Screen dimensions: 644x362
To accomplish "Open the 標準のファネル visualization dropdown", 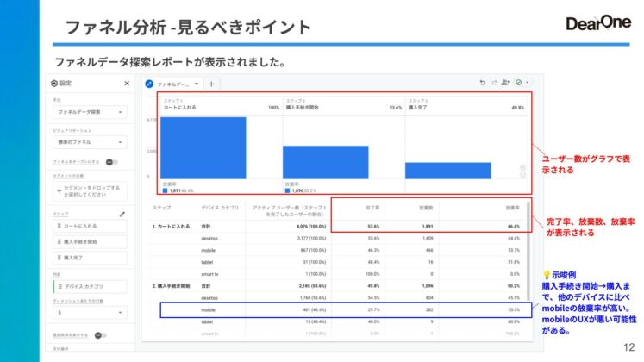I will point(90,142).
